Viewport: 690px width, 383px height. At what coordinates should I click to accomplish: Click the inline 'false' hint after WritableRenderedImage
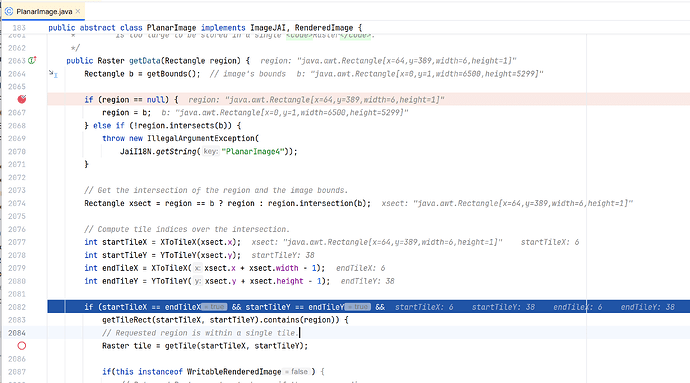(x=297, y=372)
